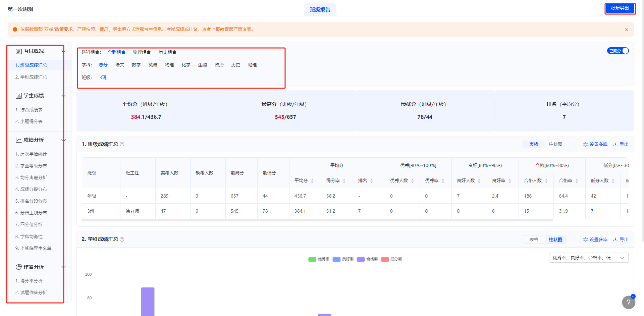Sort table by 优秀人数 column
The image size is (644, 316).
(412, 181)
